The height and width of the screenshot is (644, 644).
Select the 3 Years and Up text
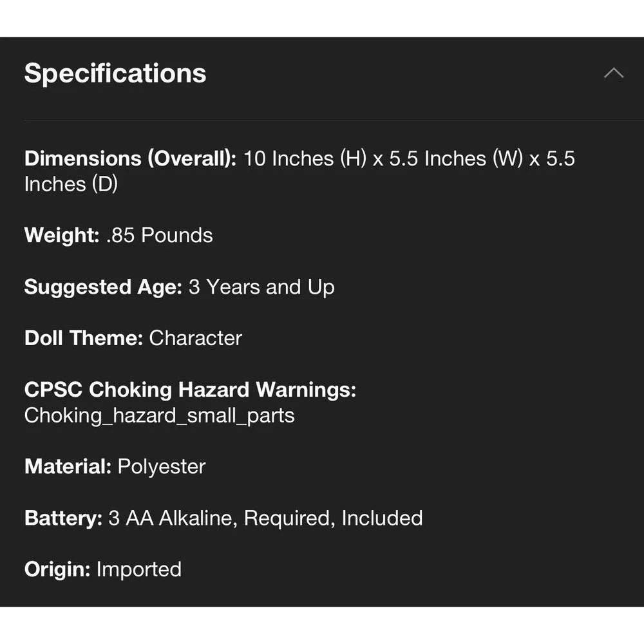pos(261,287)
